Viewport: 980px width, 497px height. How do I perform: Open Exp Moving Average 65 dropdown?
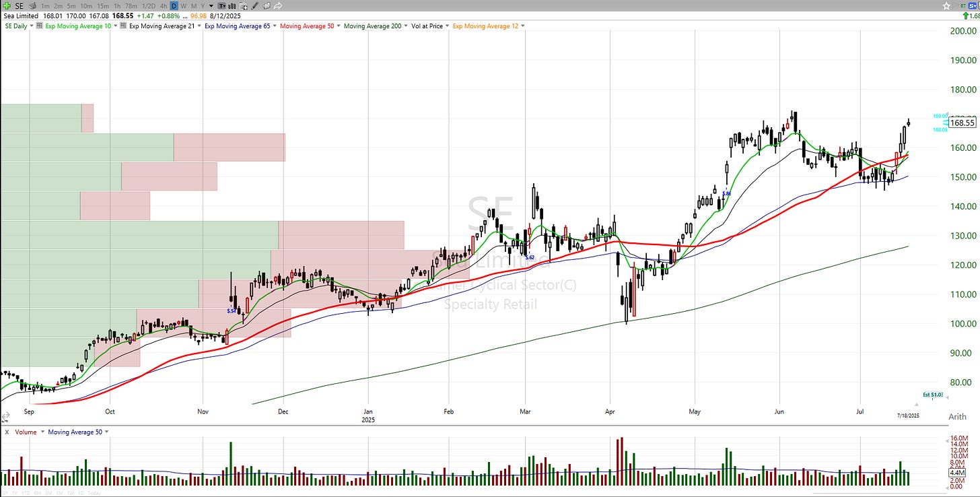(x=275, y=26)
